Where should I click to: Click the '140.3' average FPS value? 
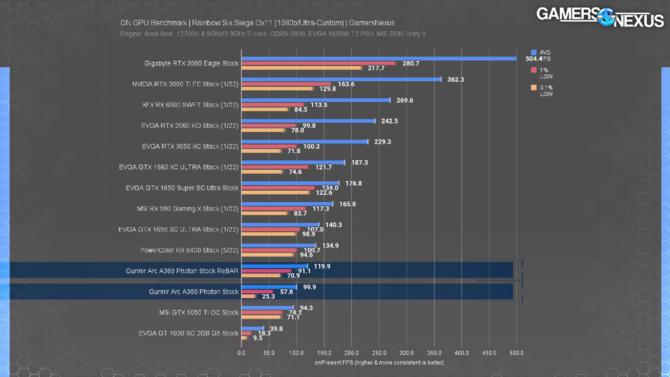[334, 225]
